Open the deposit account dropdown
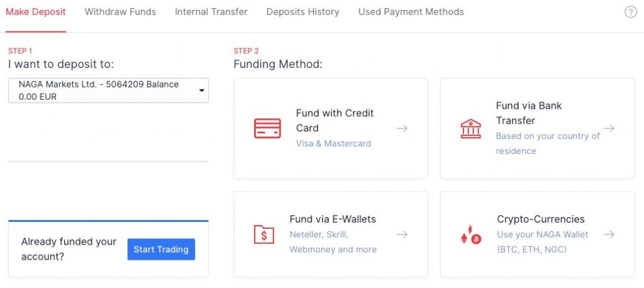 [x=108, y=91]
